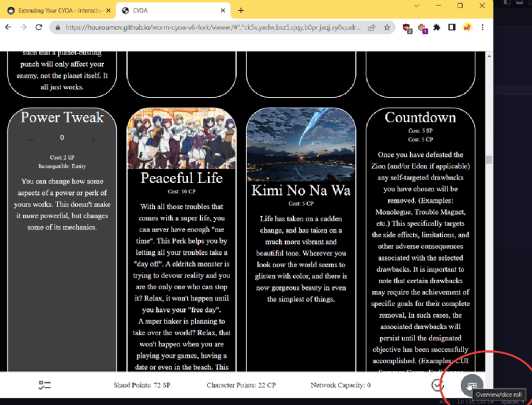
Task: Click the page scrollbar thumb
Action: (x=489, y=160)
